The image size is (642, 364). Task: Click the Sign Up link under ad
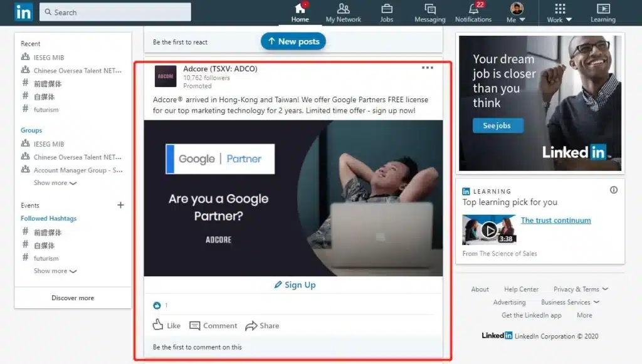tap(295, 284)
